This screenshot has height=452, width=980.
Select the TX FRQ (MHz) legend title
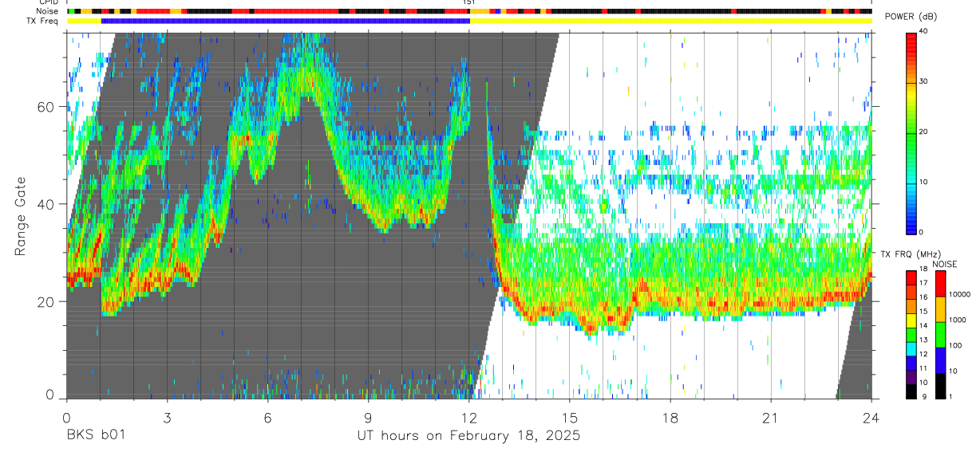pos(911,254)
